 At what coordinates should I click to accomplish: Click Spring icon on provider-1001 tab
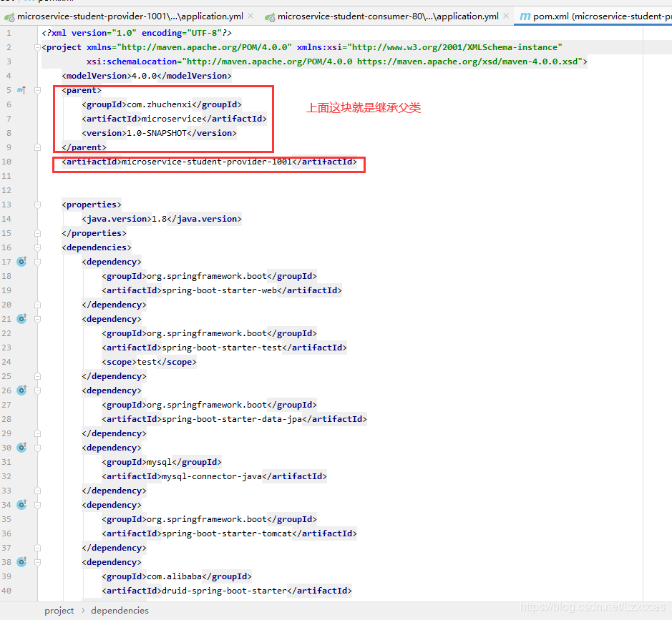[9, 17]
